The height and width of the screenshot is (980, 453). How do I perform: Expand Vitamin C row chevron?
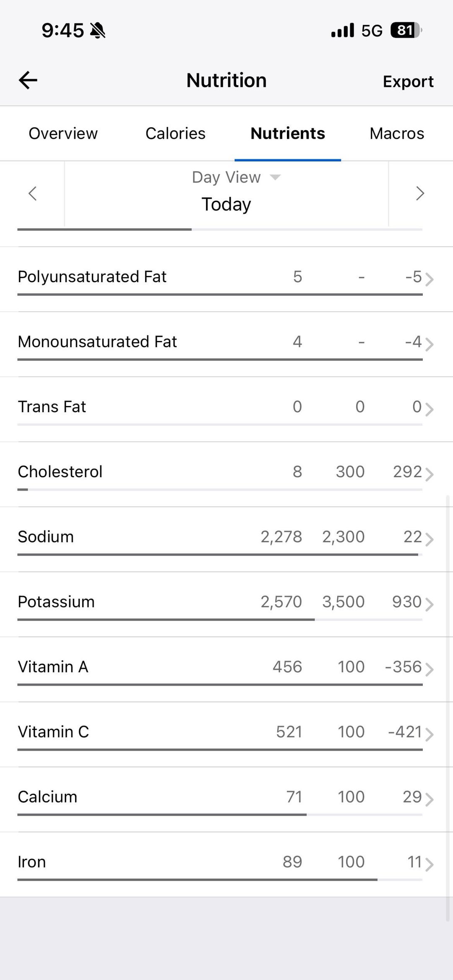[429, 734]
